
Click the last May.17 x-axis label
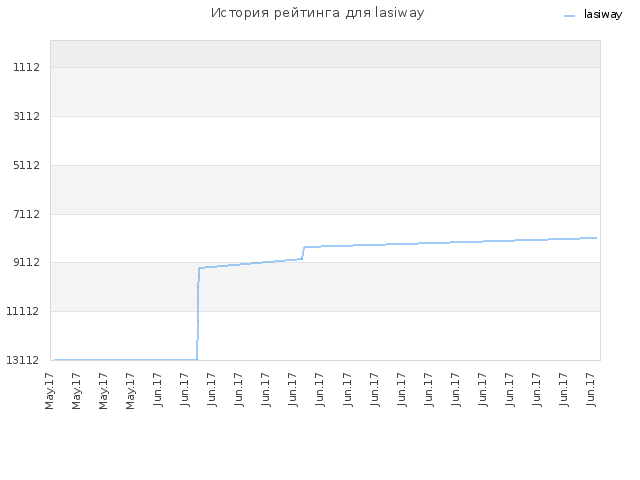coord(130,391)
